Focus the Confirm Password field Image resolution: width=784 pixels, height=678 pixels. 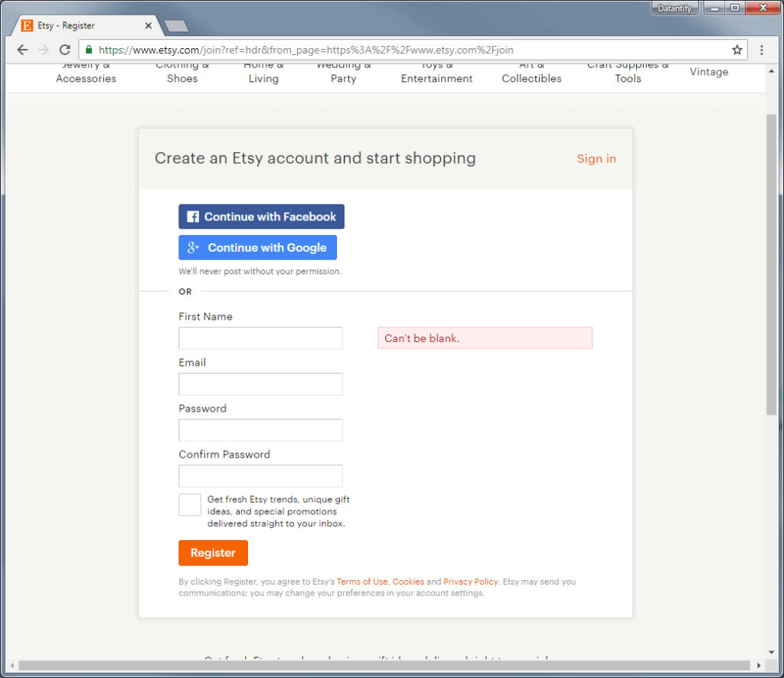point(260,476)
